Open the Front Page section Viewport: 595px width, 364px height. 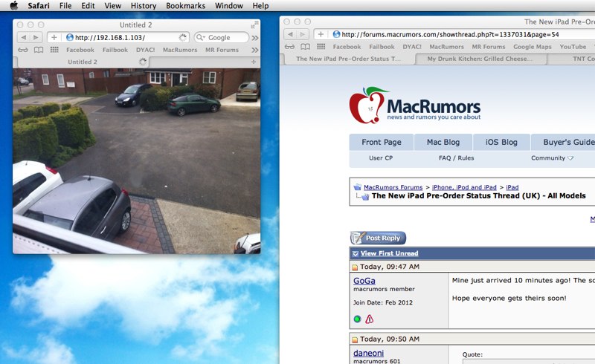click(382, 142)
